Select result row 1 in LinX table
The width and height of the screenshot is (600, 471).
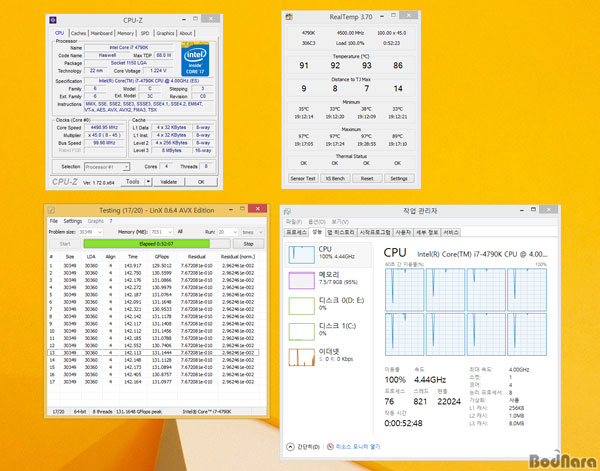click(x=153, y=266)
